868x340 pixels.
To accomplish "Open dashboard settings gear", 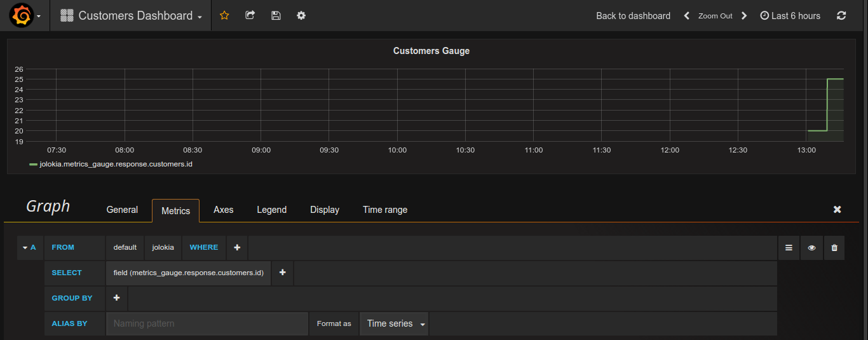I will pyautogui.click(x=301, y=15).
